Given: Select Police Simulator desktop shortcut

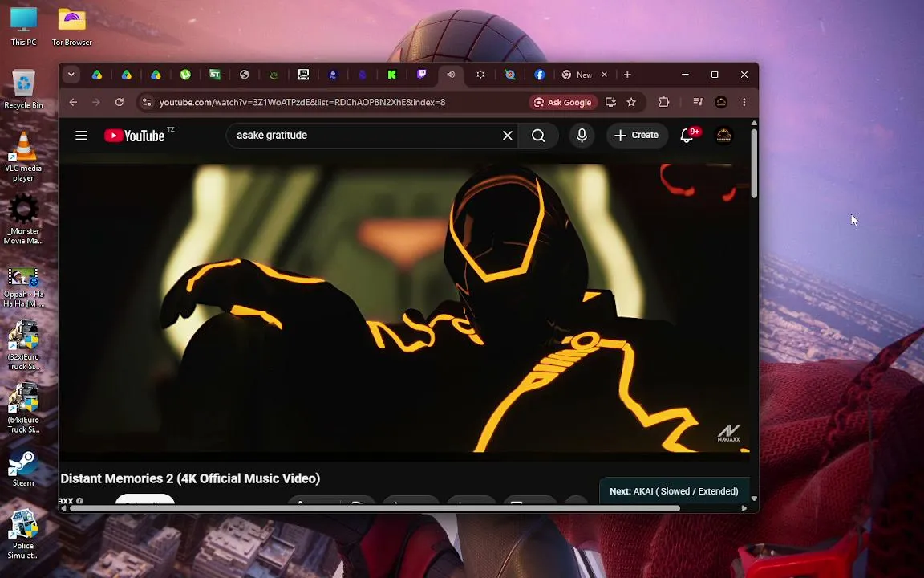Looking at the screenshot, I should [23, 535].
